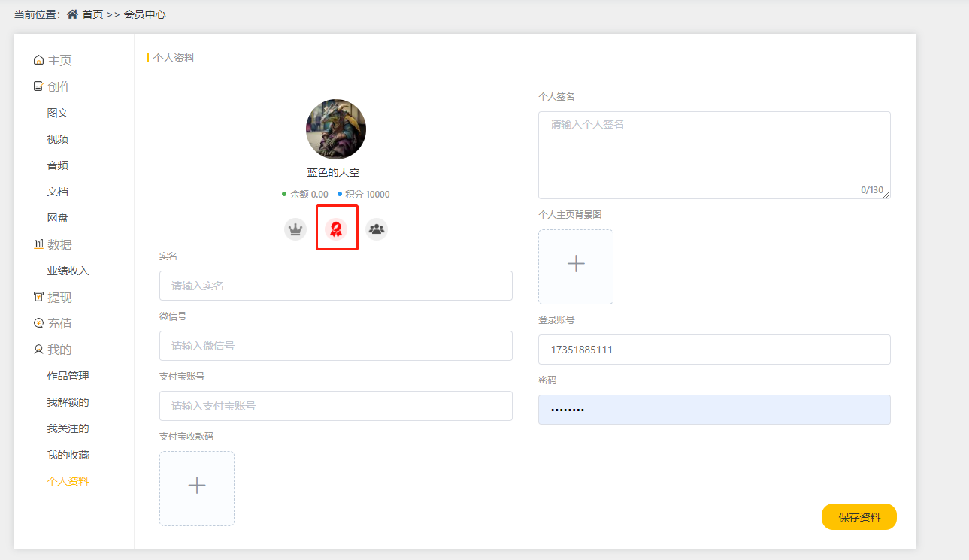Click the user profile avatar picture

[336, 129]
